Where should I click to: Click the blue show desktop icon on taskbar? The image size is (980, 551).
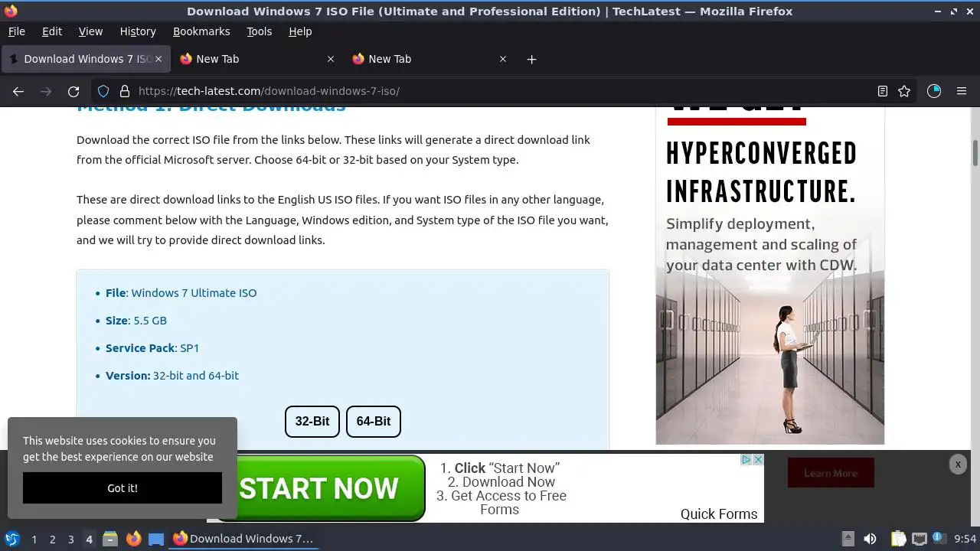pyautogui.click(x=156, y=539)
